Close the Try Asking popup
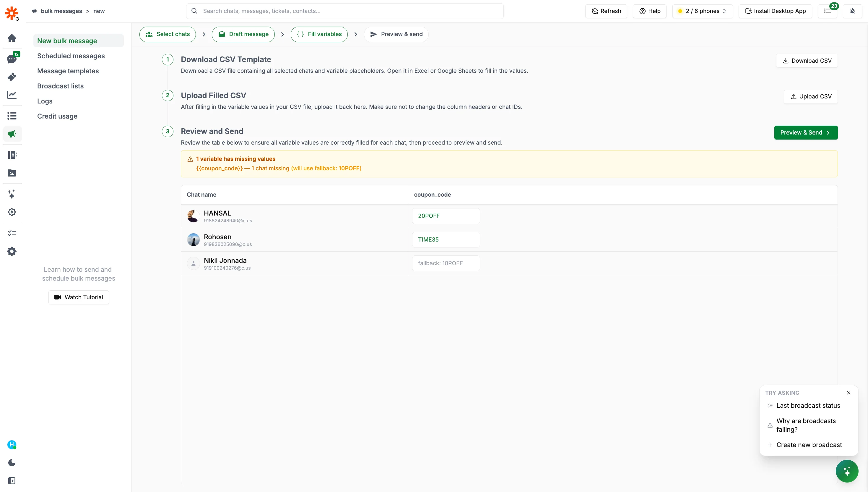Image resolution: width=868 pixels, height=492 pixels. (x=849, y=393)
